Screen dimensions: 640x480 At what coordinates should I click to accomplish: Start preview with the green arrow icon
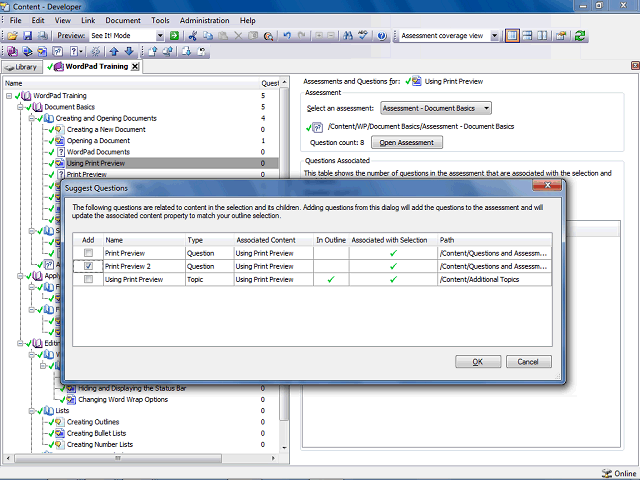175,36
